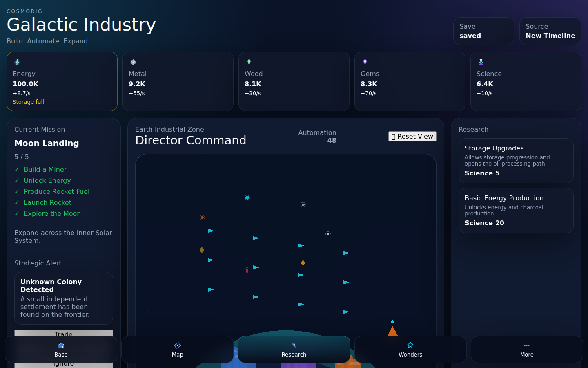Click the Energy rate +8.7/s
Viewport: 588px width, 368px height.
click(22, 93)
